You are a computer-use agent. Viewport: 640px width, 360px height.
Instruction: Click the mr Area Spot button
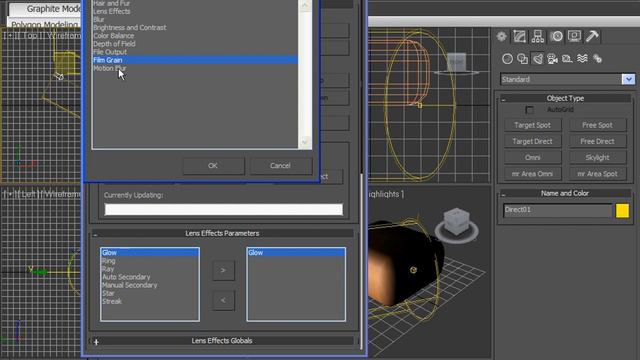597,174
